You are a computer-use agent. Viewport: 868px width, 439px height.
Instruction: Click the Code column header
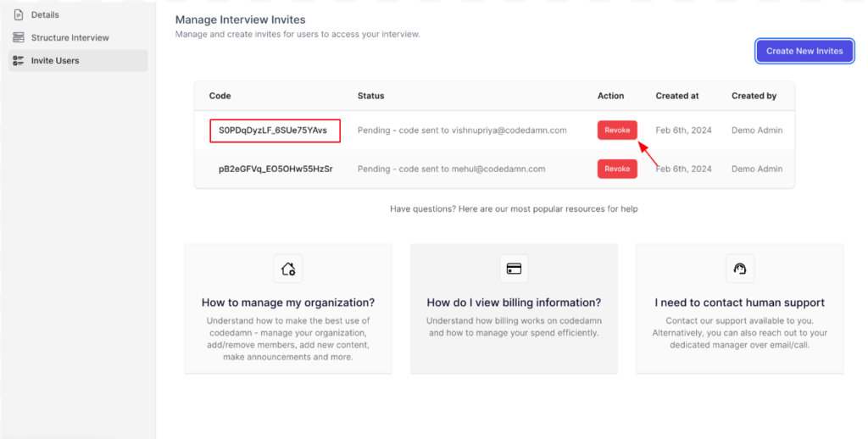pyautogui.click(x=220, y=96)
